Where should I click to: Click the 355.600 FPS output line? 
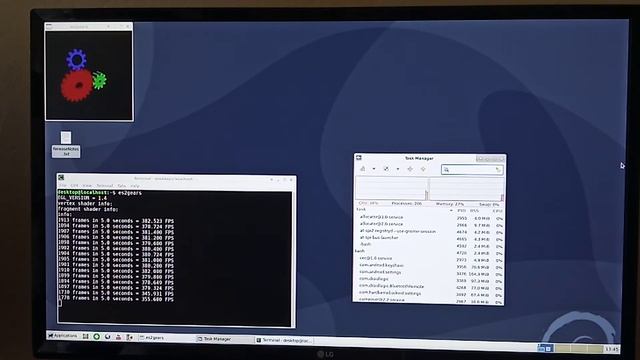click(116, 299)
